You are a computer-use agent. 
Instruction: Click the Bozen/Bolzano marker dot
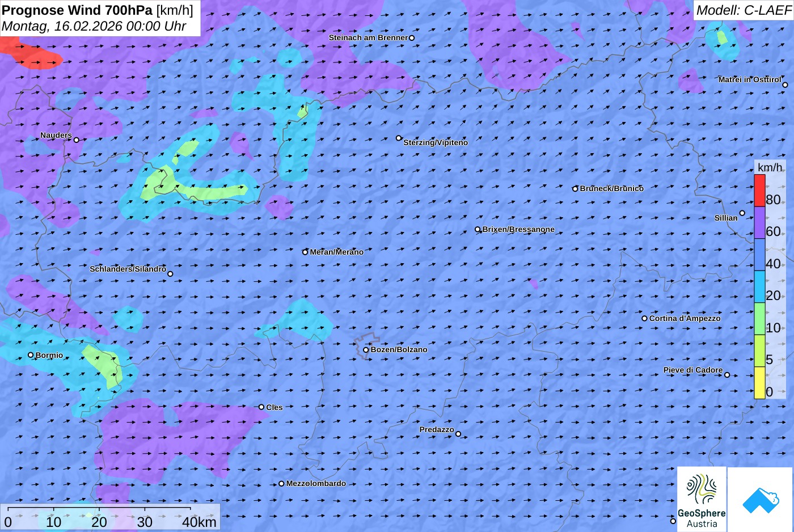pos(366,350)
